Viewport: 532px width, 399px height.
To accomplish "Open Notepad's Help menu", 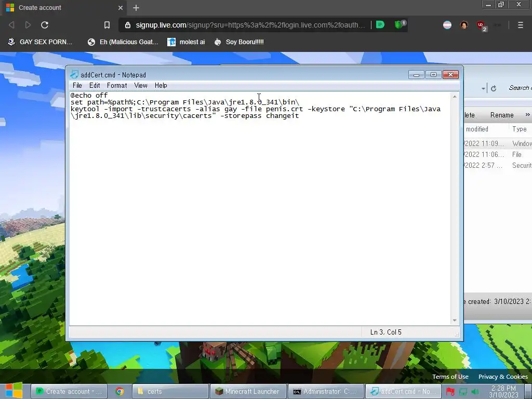I will click(x=161, y=86).
